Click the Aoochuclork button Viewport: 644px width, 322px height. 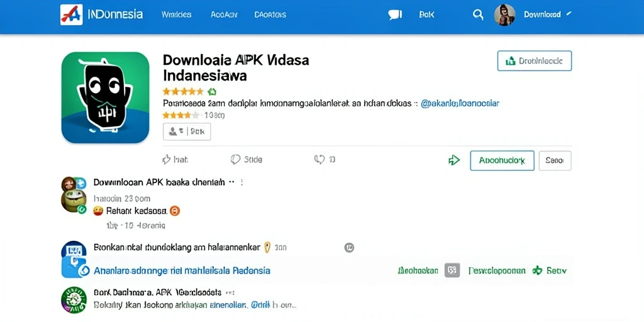point(502,160)
